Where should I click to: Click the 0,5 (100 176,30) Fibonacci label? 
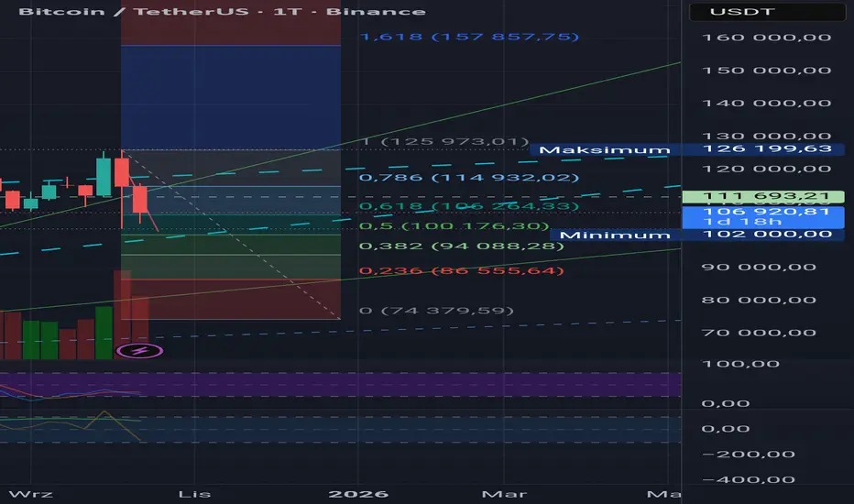point(454,226)
